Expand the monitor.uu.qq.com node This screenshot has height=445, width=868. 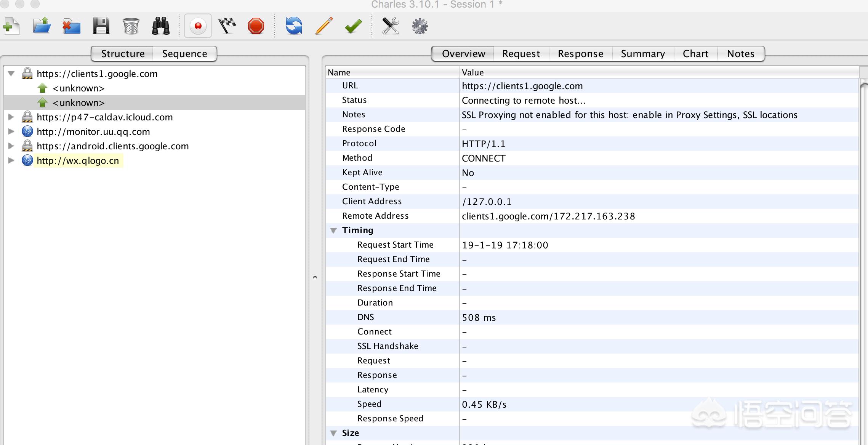pos(11,131)
